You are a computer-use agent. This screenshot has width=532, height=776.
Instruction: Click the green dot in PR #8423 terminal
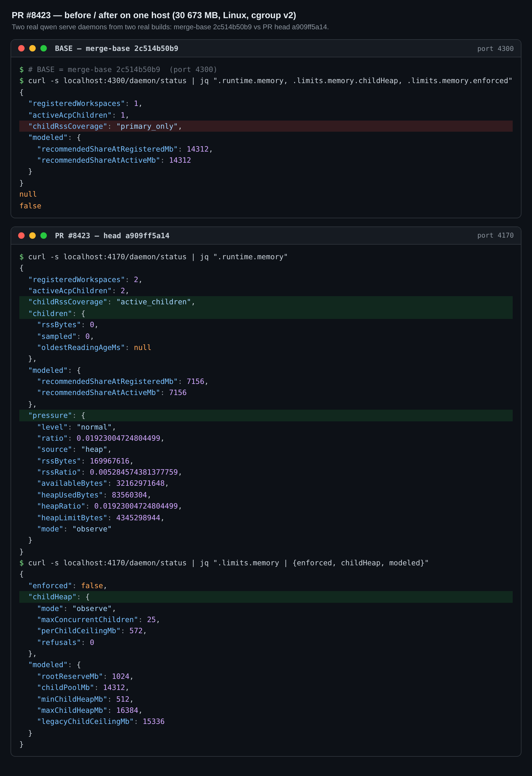coord(43,236)
